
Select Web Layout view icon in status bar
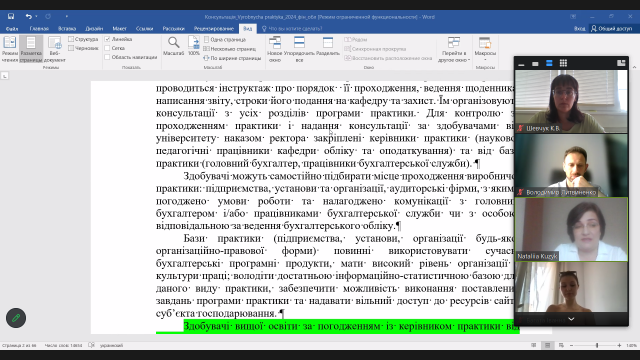pos(561,345)
